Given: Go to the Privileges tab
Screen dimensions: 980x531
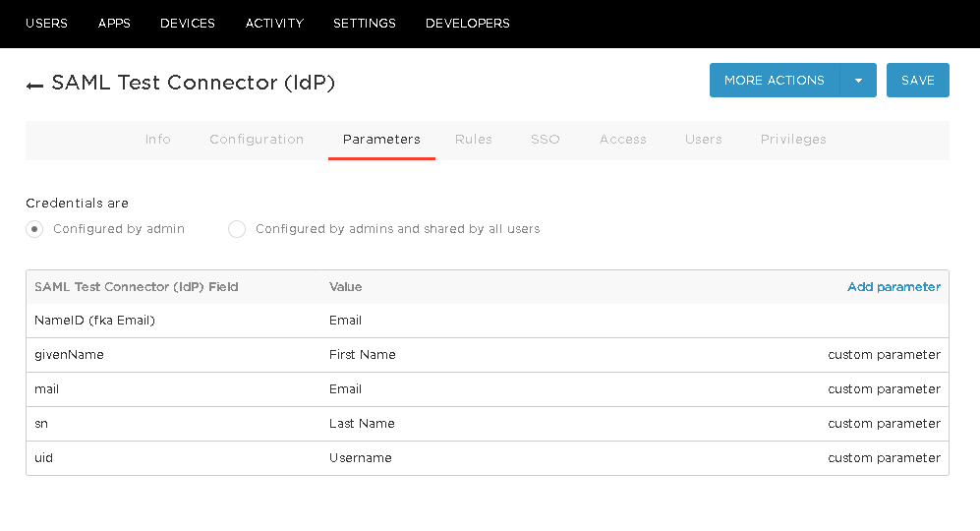Looking at the screenshot, I should point(792,140).
